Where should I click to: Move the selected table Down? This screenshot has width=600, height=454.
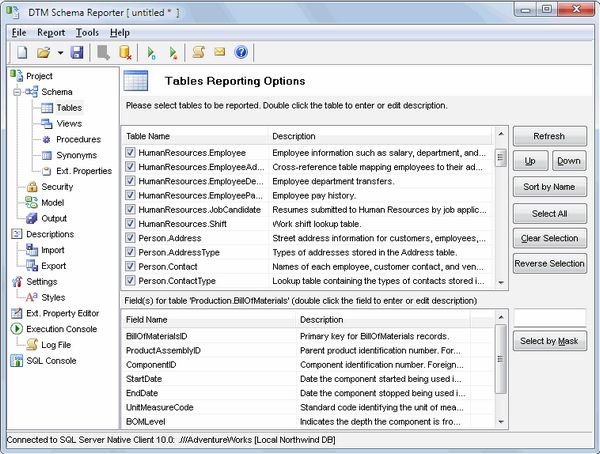[x=569, y=161]
